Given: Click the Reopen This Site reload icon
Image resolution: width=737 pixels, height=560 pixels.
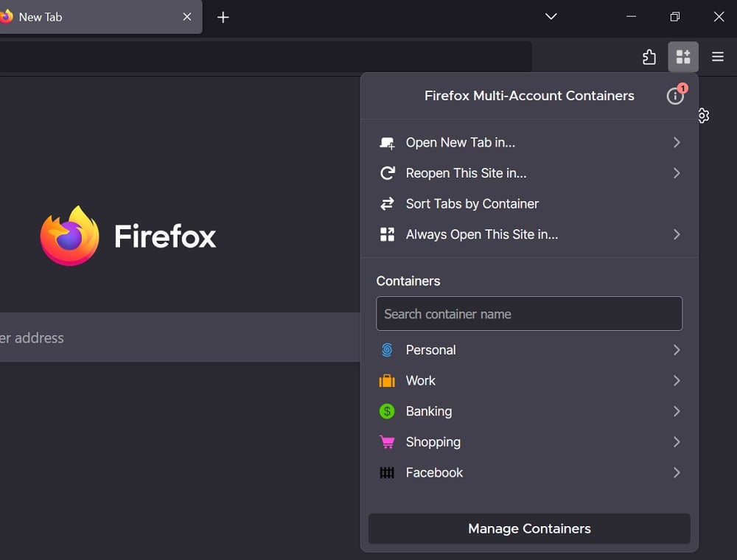Looking at the screenshot, I should click(387, 173).
